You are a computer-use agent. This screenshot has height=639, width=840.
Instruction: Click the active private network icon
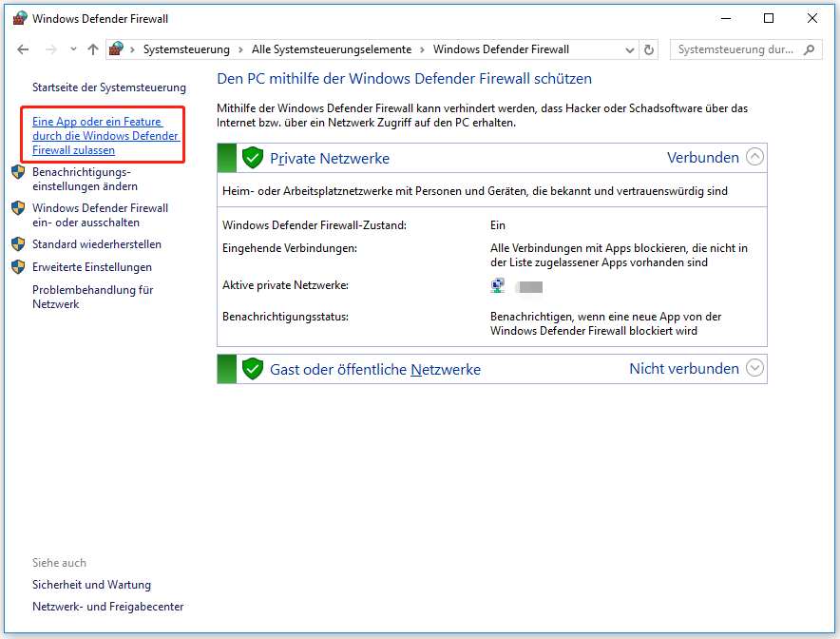498,285
